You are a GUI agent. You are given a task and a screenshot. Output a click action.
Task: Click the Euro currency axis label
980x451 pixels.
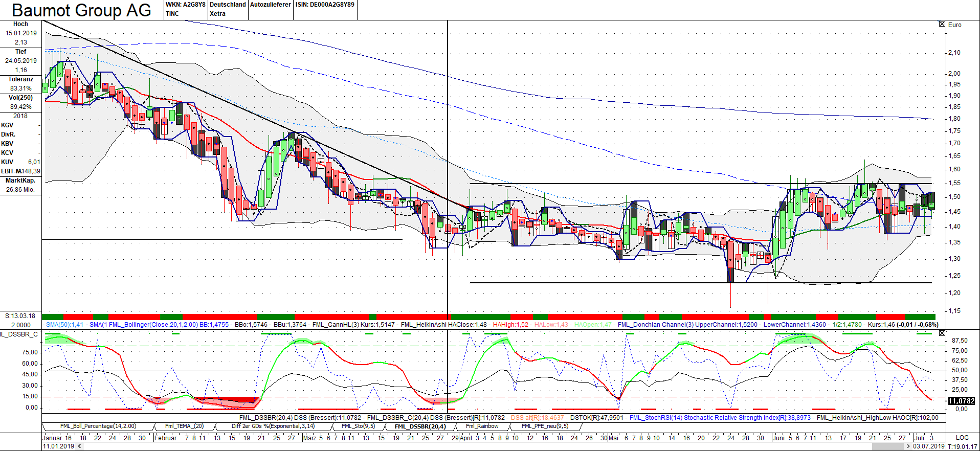pos(955,25)
